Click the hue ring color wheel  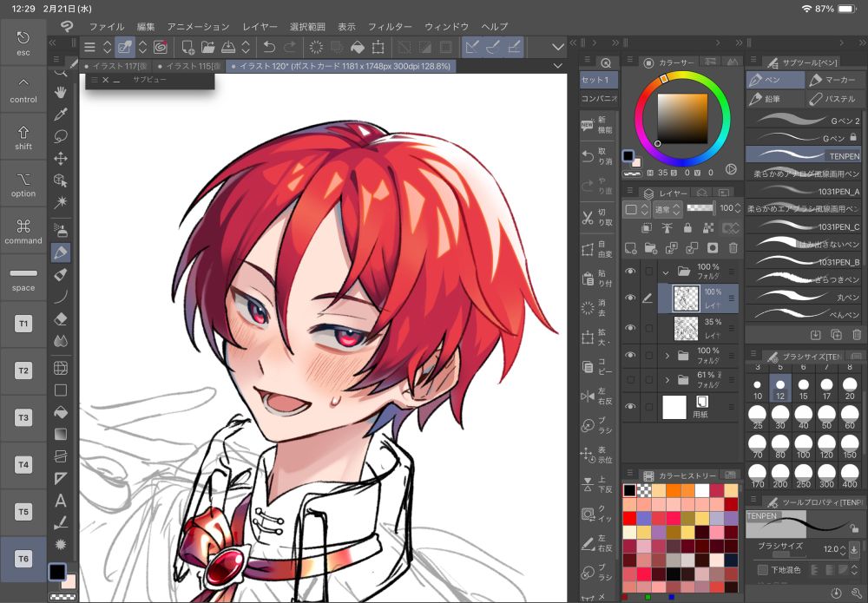tap(682, 118)
